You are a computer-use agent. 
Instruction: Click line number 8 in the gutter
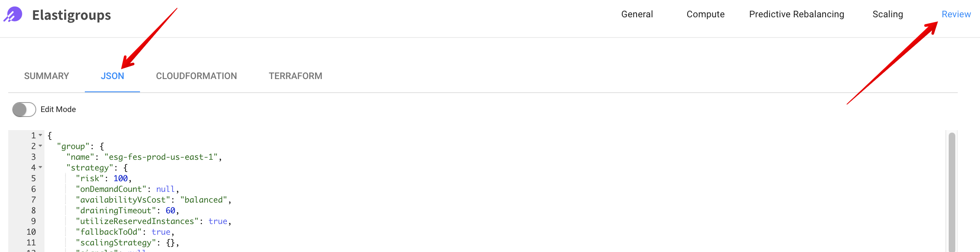pyautogui.click(x=33, y=210)
